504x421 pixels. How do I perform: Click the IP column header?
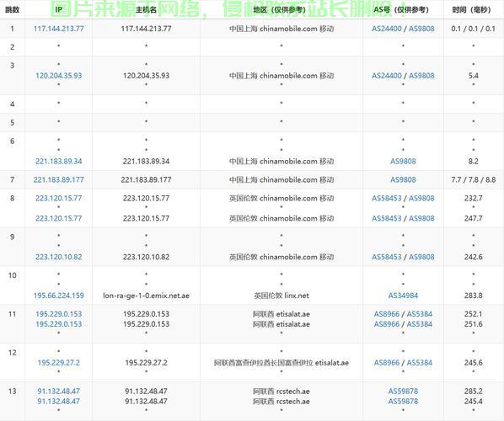click(58, 9)
